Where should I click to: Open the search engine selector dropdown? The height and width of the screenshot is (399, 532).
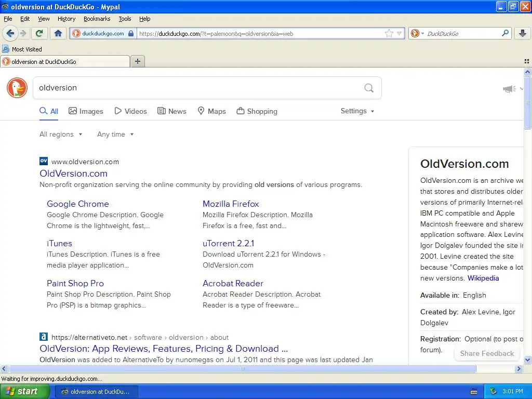coord(417,33)
